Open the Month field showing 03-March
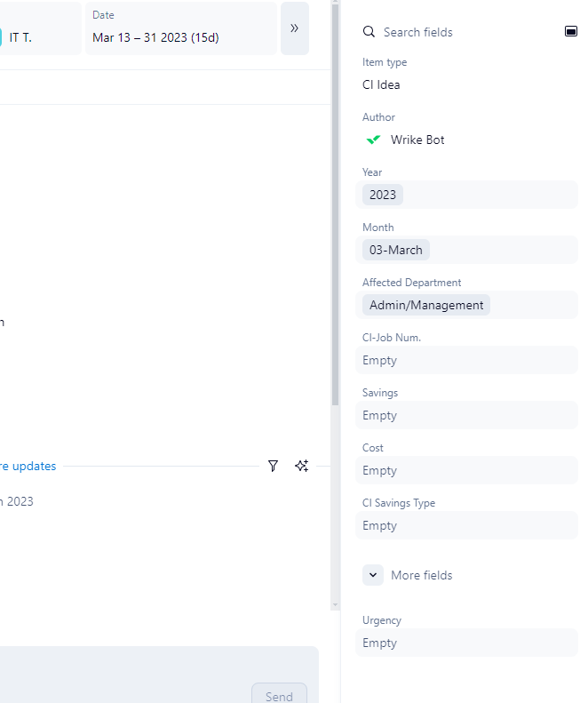The width and height of the screenshot is (588, 703). (x=466, y=250)
